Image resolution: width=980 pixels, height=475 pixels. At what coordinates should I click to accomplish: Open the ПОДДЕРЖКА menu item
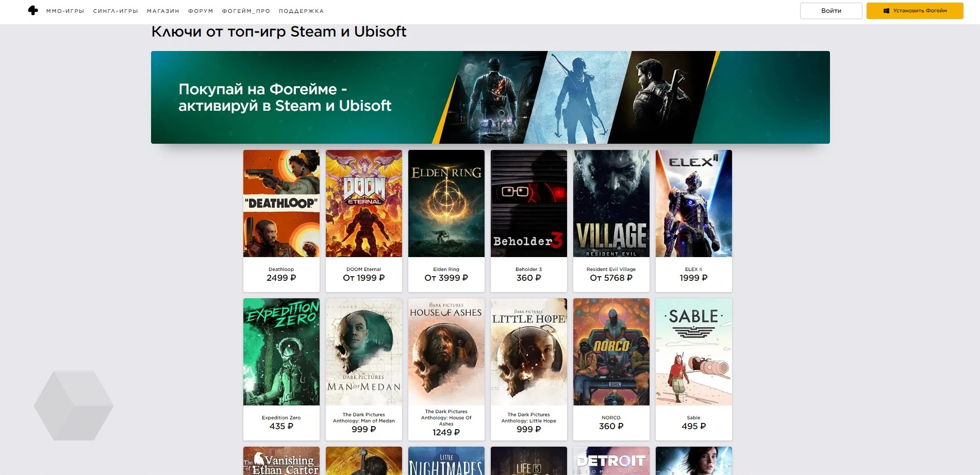[301, 11]
